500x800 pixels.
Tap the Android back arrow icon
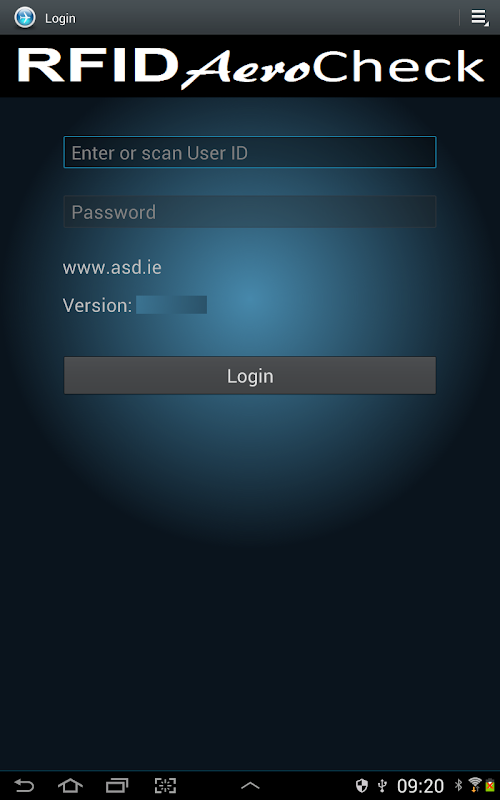(23, 785)
